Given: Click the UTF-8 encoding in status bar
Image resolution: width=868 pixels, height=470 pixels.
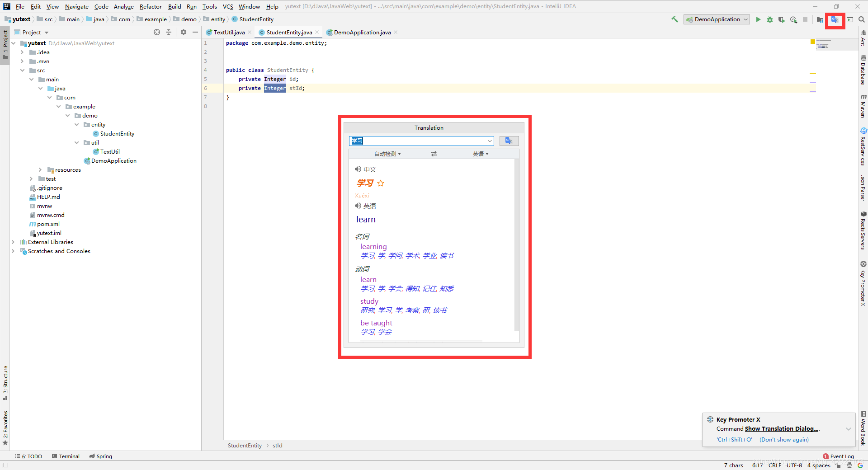Looking at the screenshot, I should [794, 465].
